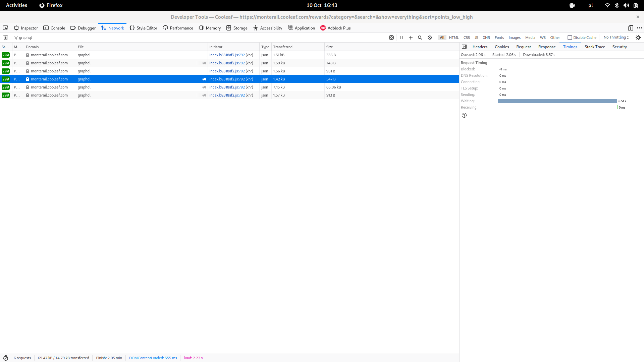Open devtools three-dot options menu

[640, 28]
